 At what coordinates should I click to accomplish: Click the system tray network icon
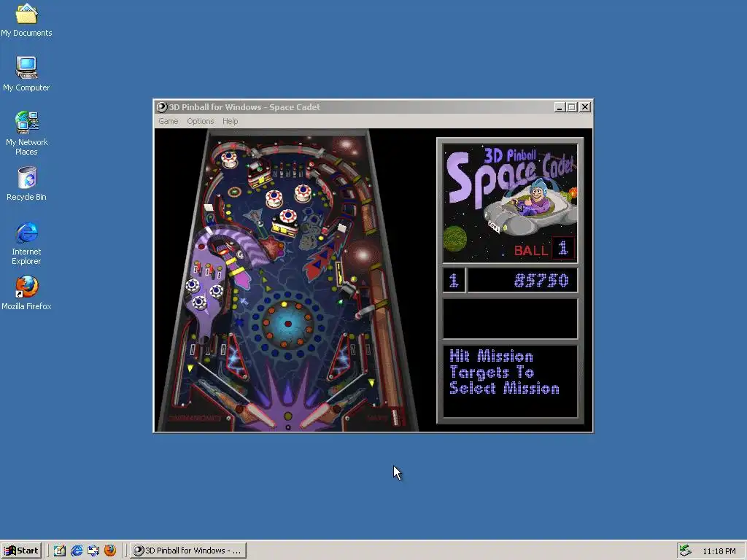pyautogui.click(x=685, y=551)
